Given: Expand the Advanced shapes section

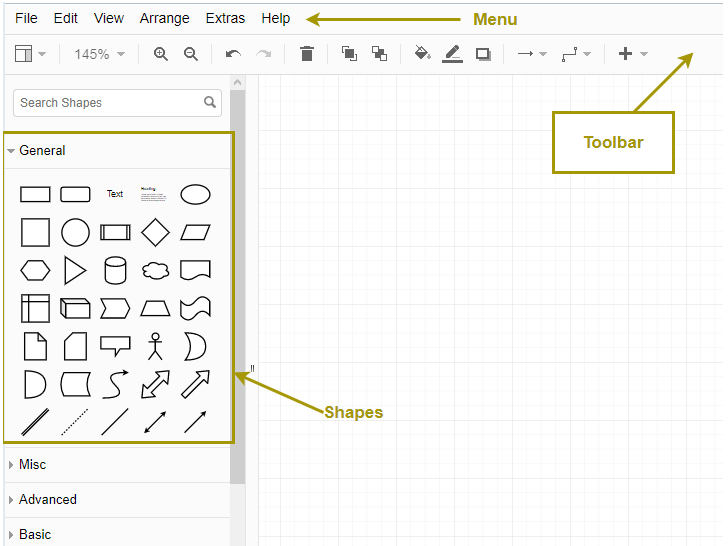Looking at the screenshot, I should click(117, 500).
